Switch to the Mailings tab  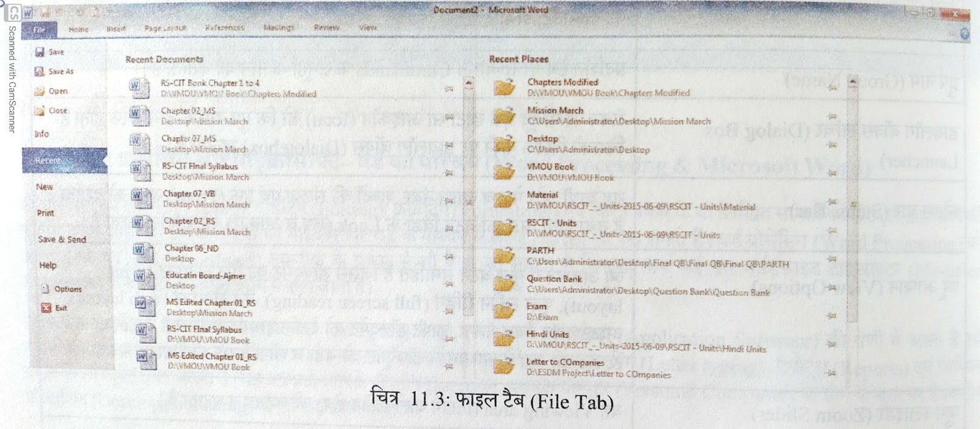[x=279, y=28]
